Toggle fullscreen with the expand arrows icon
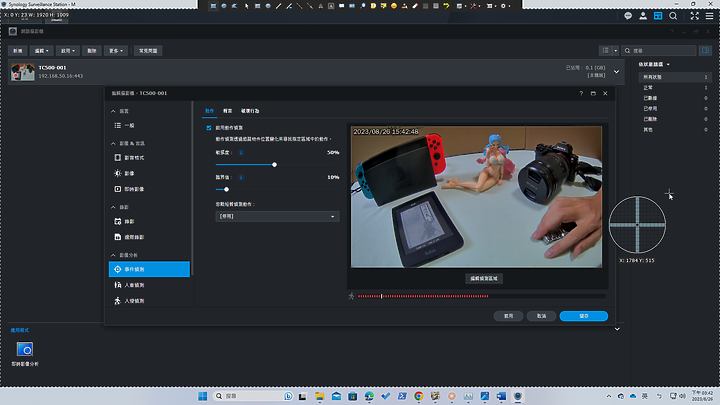The height and width of the screenshot is (405, 720). (694, 16)
